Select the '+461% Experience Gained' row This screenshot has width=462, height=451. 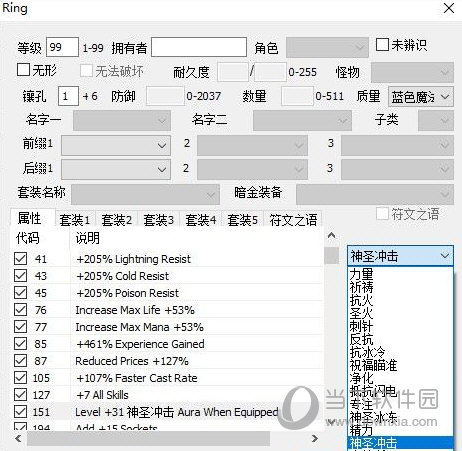(x=167, y=344)
